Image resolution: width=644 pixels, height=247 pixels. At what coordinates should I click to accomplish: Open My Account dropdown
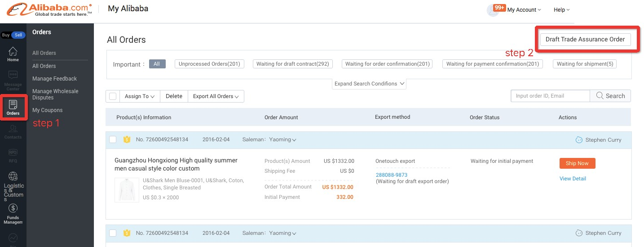[524, 10]
